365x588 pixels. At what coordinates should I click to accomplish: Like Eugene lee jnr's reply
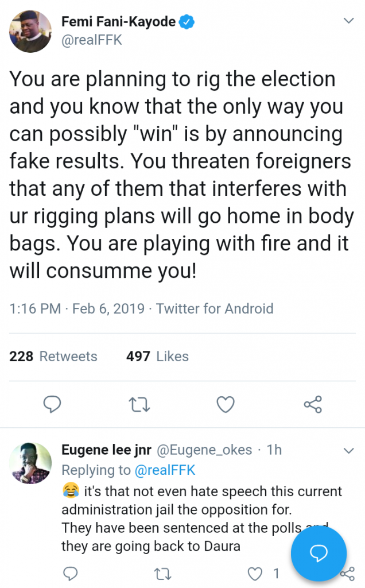[x=255, y=573]
